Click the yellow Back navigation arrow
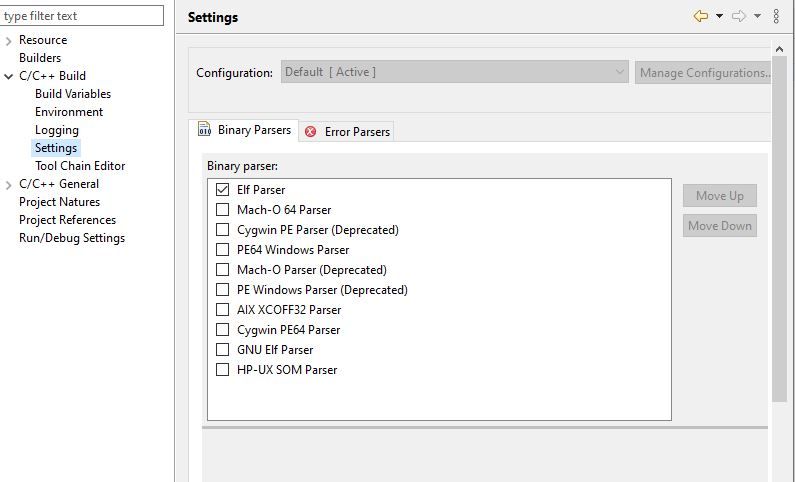795x482 pixels. (700, 16)
